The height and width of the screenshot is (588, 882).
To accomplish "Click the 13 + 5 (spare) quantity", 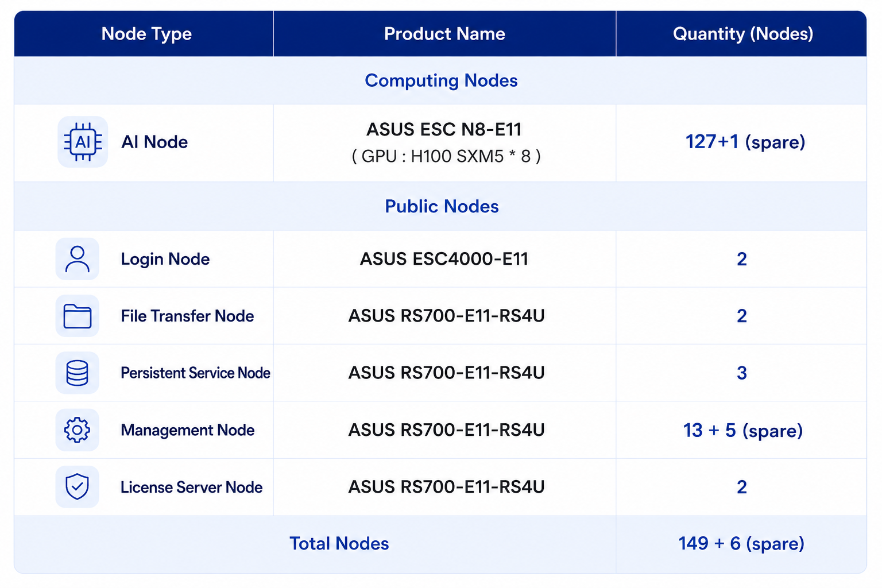I will pyautogui.click(x=743, y=430).
